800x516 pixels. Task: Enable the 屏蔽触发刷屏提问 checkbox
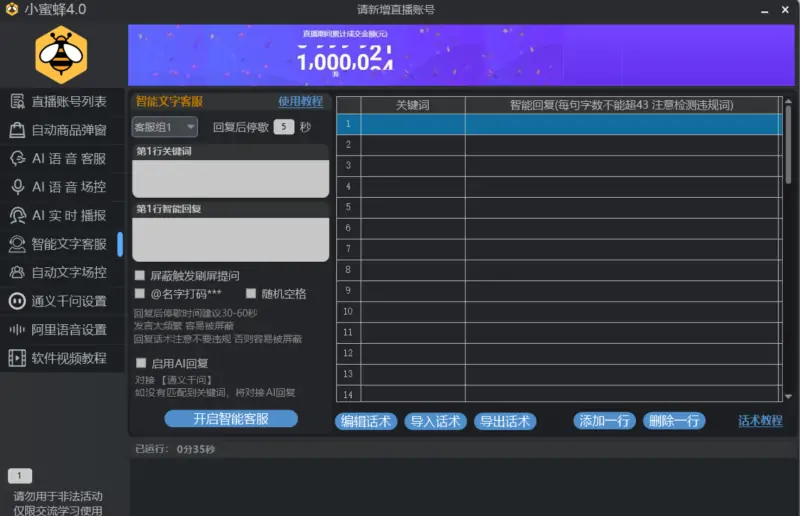(141, 275)
